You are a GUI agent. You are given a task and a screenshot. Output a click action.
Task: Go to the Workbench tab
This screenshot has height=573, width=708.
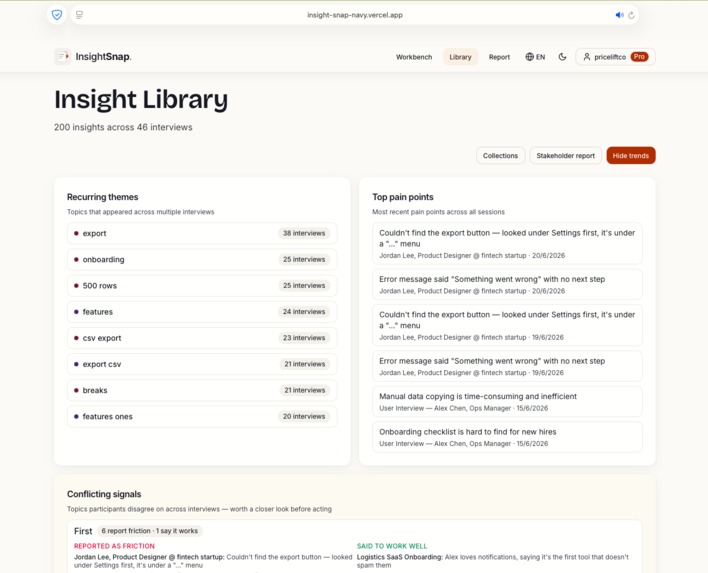coord(414,57)
